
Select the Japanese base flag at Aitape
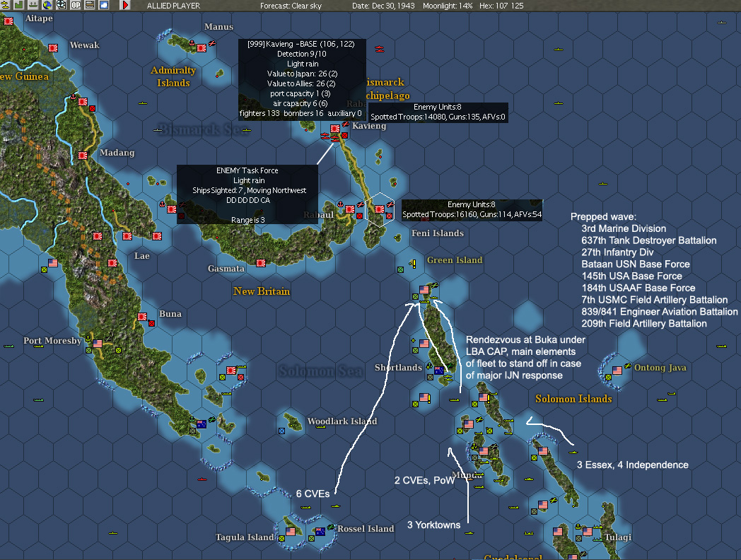pyautogui.click(x=8, y=21)
